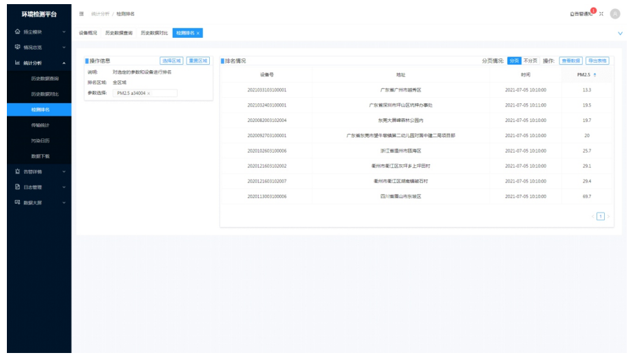Open 传输统计 in the sidebar

pyautogui.click(x=40, y=125)
